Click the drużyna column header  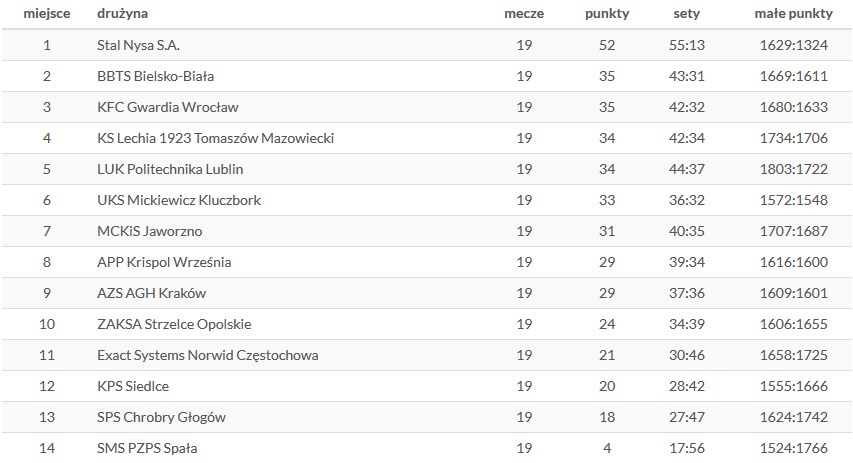(122, 14)
